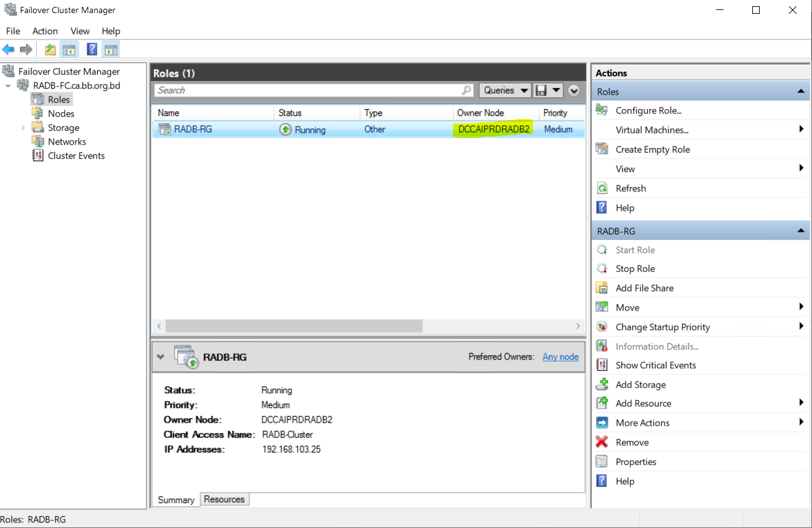
Task: Click the Add Resource icon
Action: click(602, 403)
